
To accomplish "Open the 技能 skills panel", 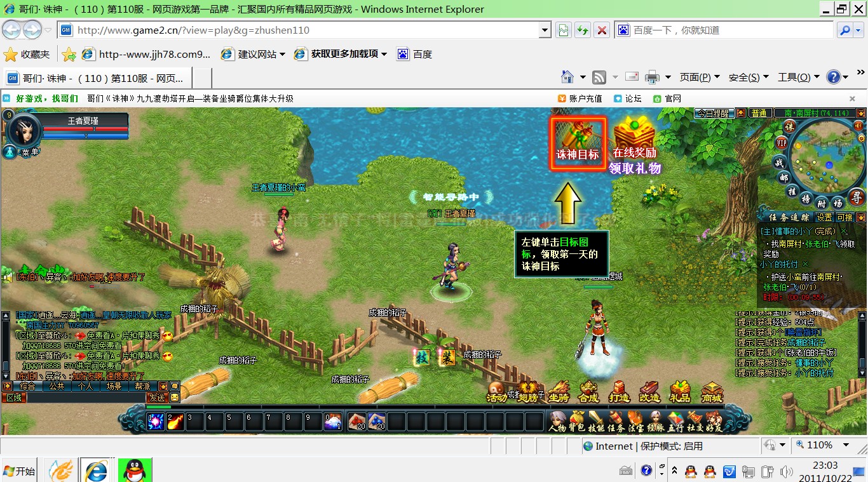I will tap(596, 422).
